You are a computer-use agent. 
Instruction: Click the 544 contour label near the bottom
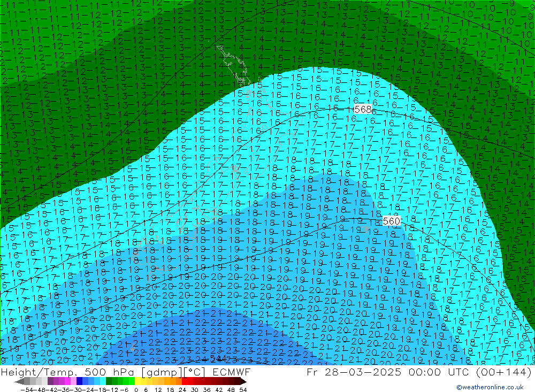point(218,358)
